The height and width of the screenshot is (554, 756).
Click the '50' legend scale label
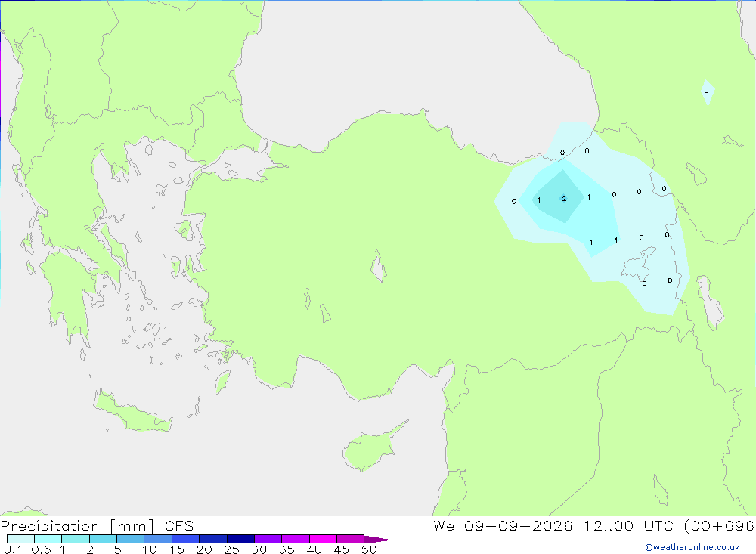(369, 549)
